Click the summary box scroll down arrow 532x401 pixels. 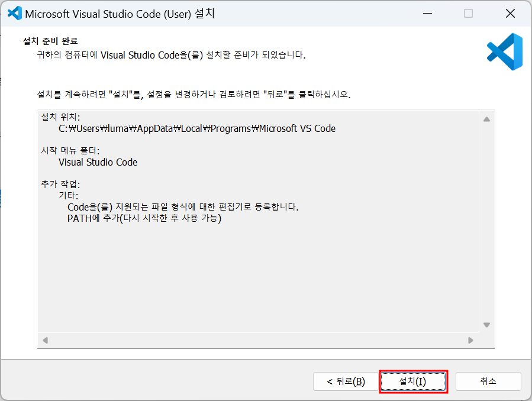point(486,325)
